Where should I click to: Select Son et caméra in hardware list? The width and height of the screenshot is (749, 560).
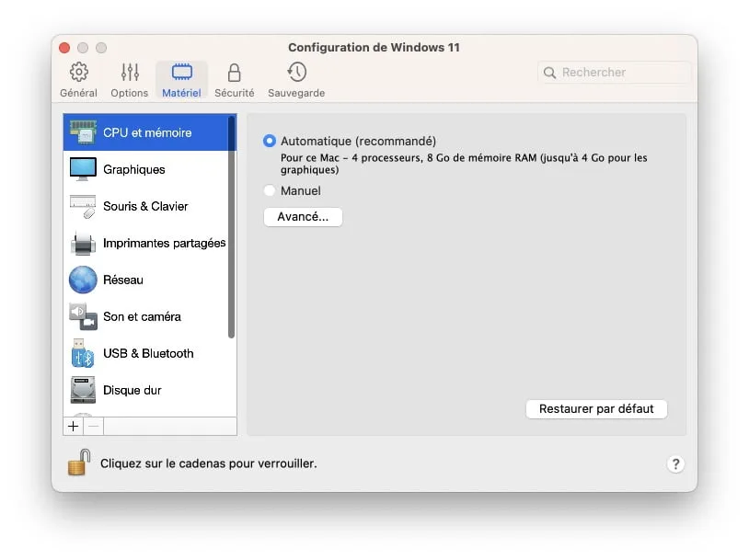click(149, 316)
